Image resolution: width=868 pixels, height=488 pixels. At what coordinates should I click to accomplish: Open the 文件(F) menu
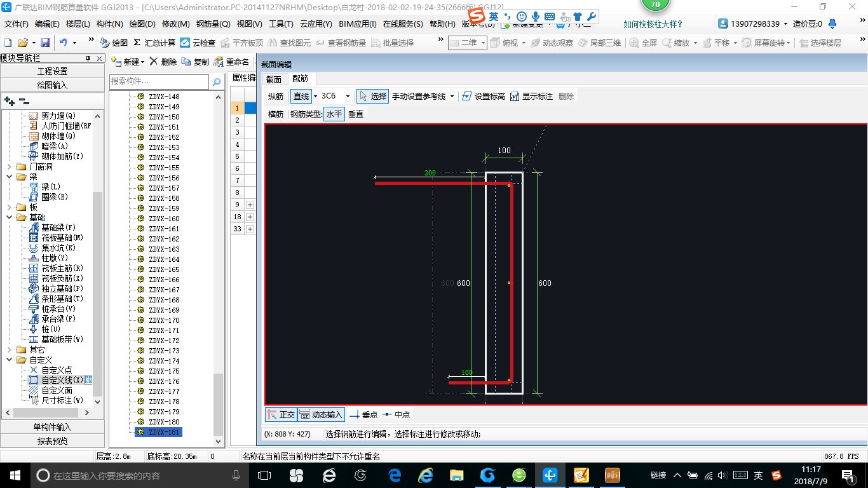click(x=17, y=24)
